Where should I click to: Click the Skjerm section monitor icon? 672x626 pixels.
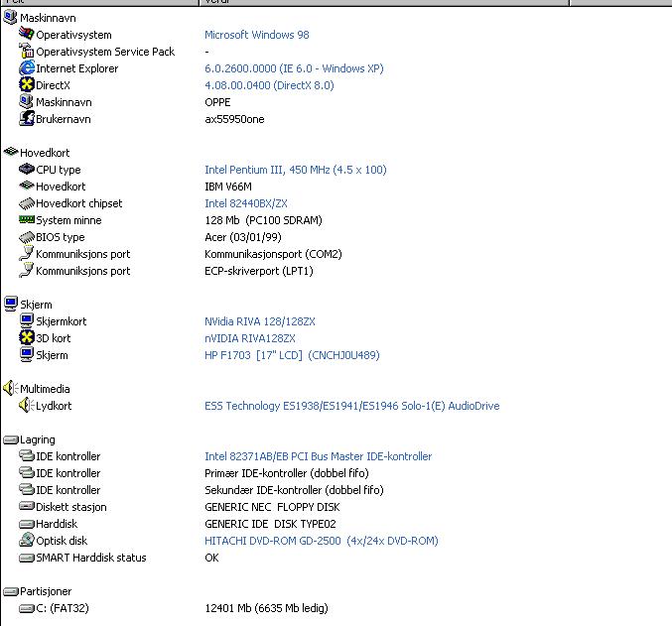[x=11, y=304]
